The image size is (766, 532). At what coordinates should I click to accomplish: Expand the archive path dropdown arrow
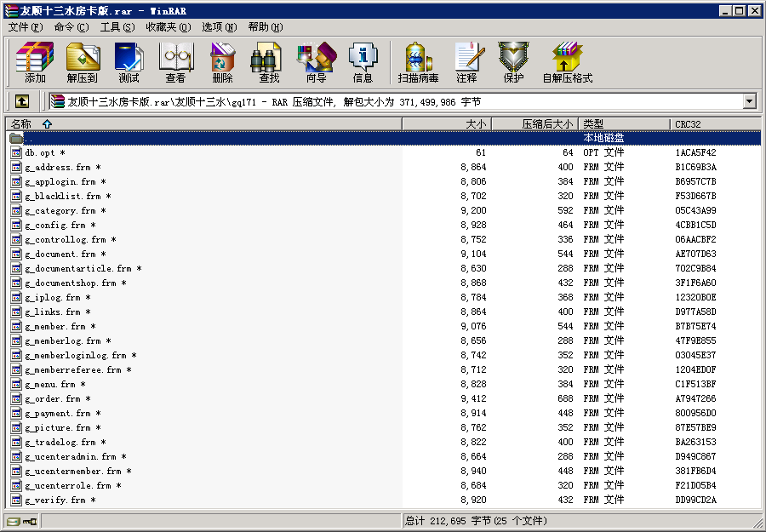749,101
